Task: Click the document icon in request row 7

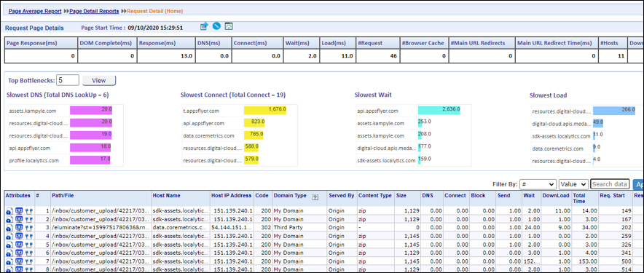Action: click(x=9, y=261)
